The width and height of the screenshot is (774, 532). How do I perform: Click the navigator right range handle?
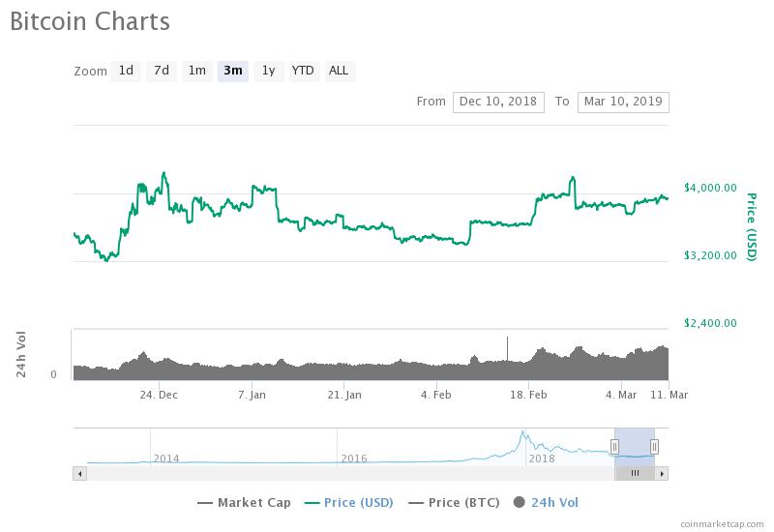click(655, 446)
